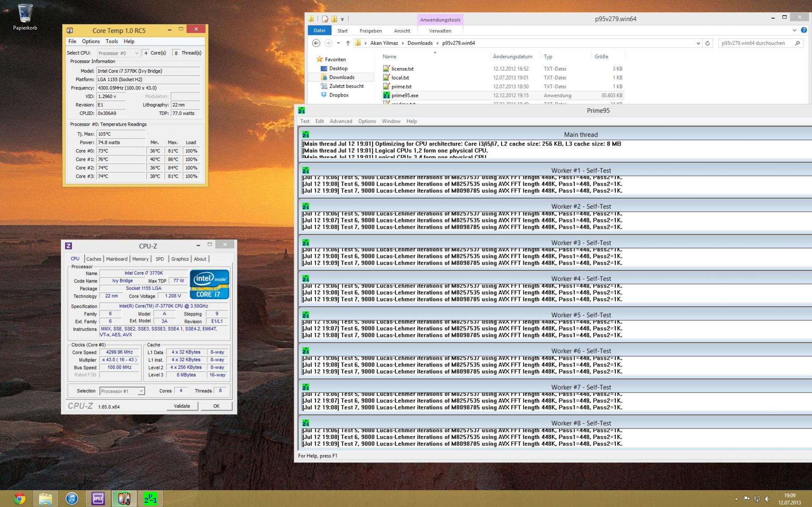Select Zuletzt besucht in navigation pane
This screenshot has height=507, width=812.
click(346, 86)
